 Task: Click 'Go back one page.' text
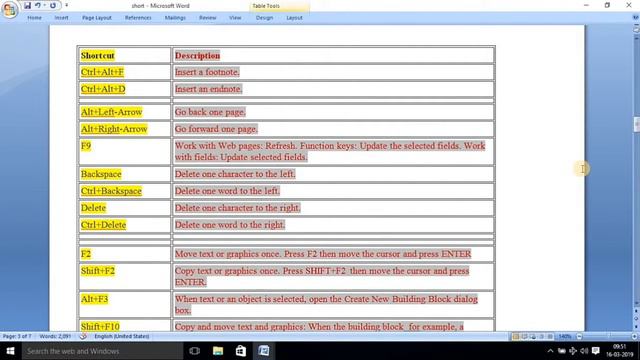210,112
